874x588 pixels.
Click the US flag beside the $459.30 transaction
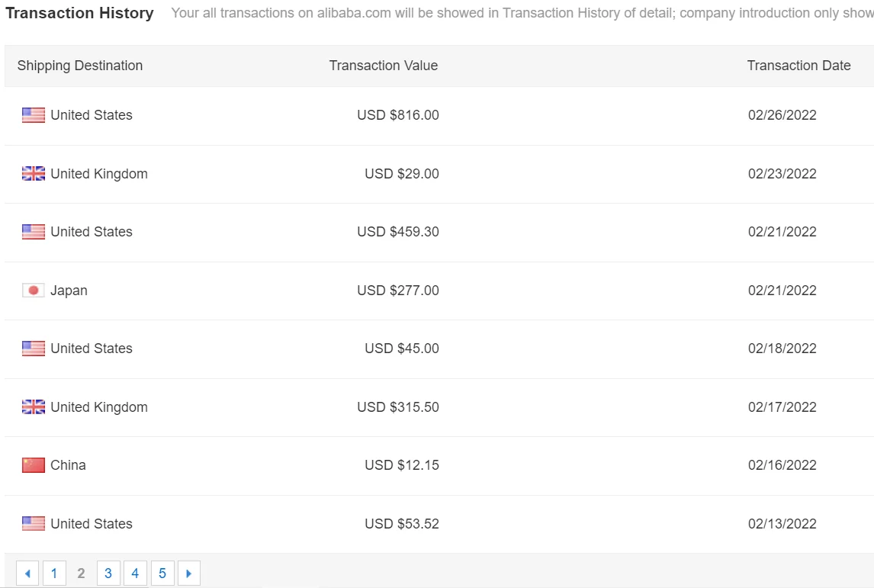coord(34,232)
